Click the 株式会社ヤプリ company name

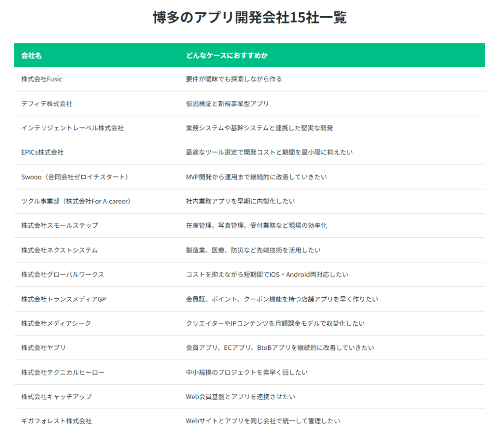click(x=43, y=348)
